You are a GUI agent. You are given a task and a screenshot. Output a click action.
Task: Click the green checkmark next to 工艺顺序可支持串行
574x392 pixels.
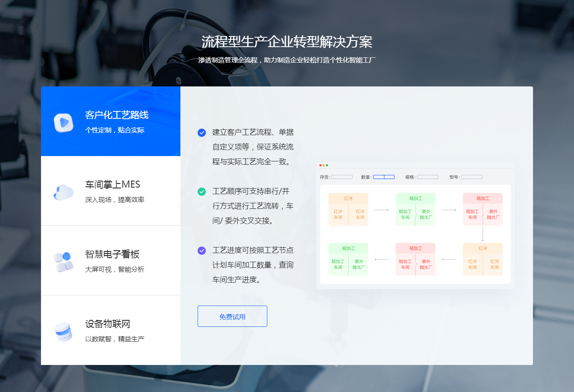click(202, 191)
